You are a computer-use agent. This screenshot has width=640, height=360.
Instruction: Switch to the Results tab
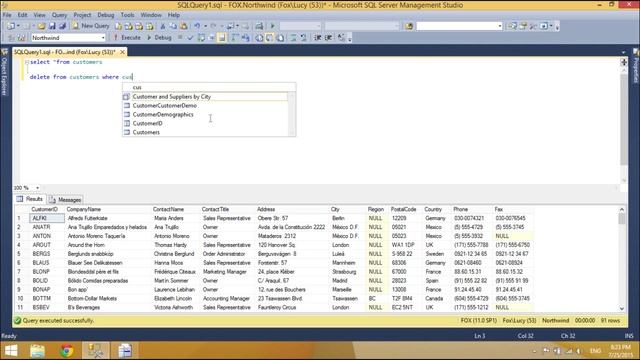click(30, 199)
